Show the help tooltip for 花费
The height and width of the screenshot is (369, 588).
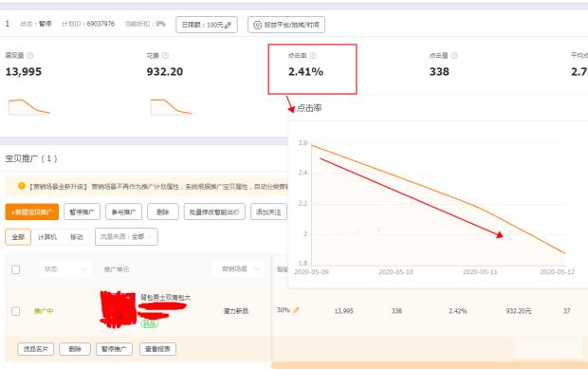[x=165, y=55]
